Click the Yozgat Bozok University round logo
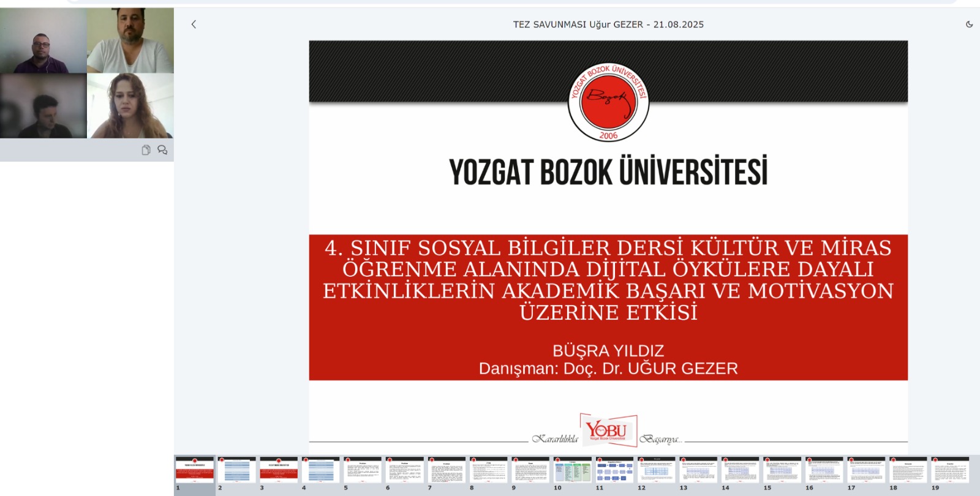The height and width of the screenshot is (496, 980). (608, 102)
